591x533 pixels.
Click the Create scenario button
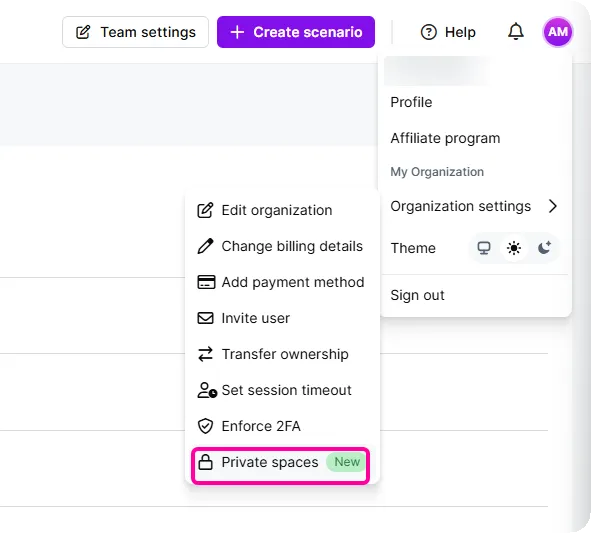pyautogui.click(x=296, y=32)
